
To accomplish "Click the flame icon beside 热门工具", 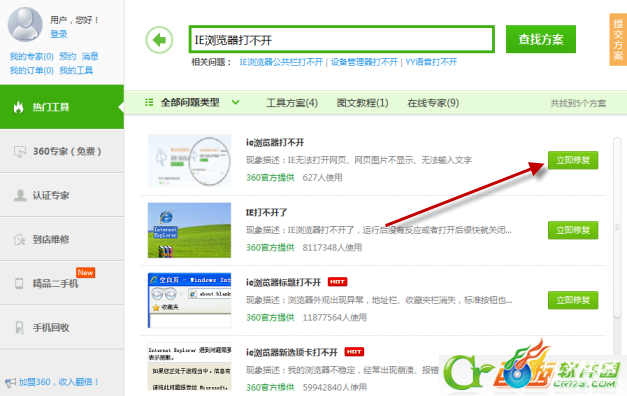I will tap(18, 107).
